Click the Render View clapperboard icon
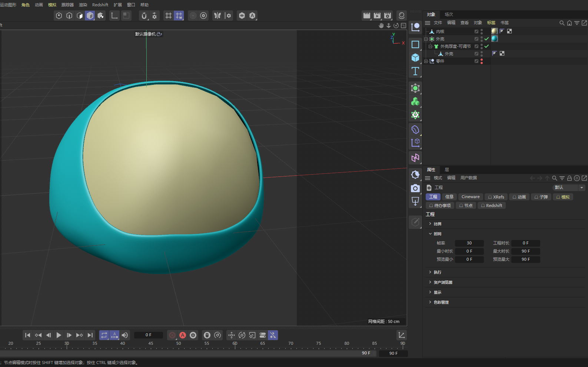Viewport: 588px width, 367px height. (x=367, y=16)
